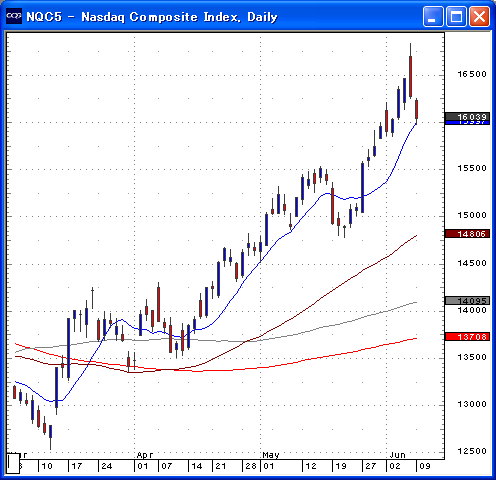Click the '24' date label on time axis

click(107, 466)
